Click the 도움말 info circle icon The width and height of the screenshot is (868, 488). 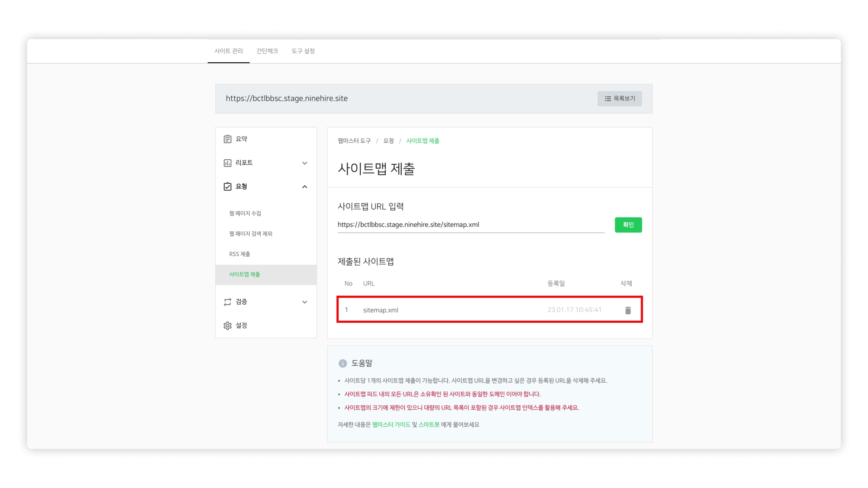[342, 363]
